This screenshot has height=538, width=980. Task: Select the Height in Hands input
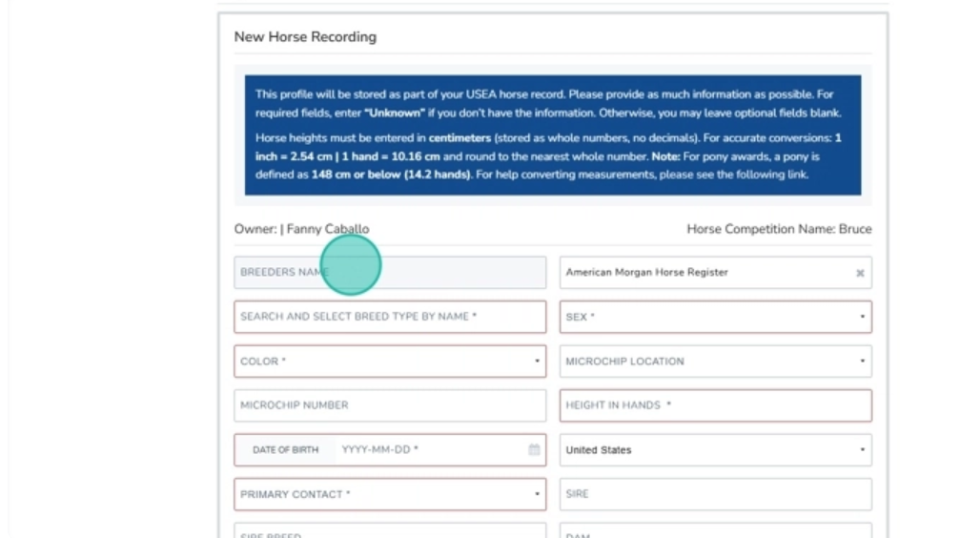(x=715, y=405)
